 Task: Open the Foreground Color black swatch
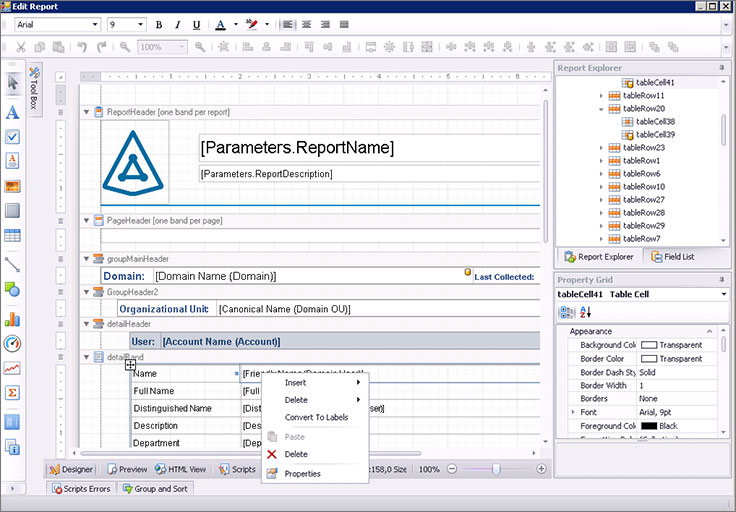[649, 426]
